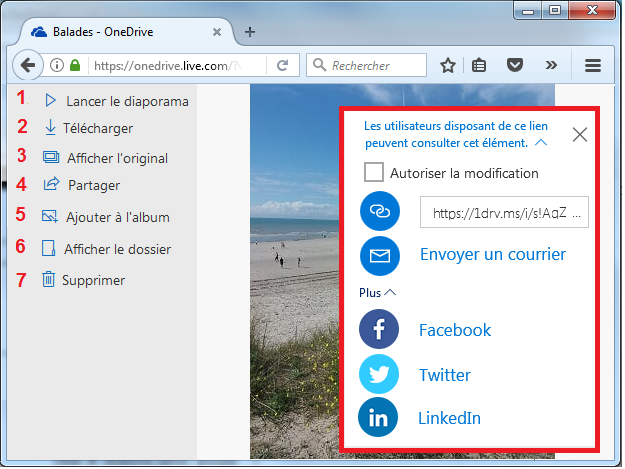This screenshot has width=625, height=469.
Task: Click the Partager share icon
Action: pos(51,184)
